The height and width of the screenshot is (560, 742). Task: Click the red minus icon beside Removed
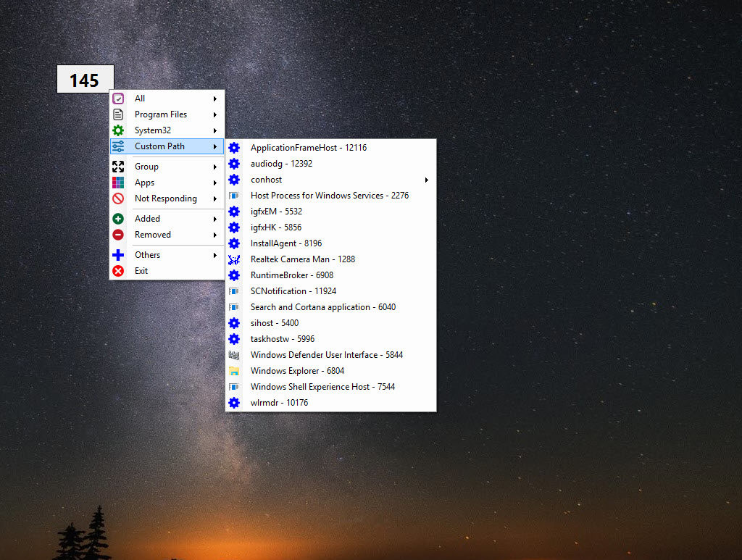118,235
